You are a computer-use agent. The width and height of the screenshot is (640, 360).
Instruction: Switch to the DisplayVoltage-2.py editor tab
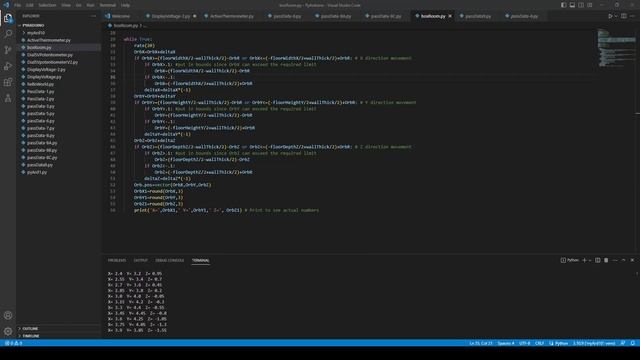point(171,16)
